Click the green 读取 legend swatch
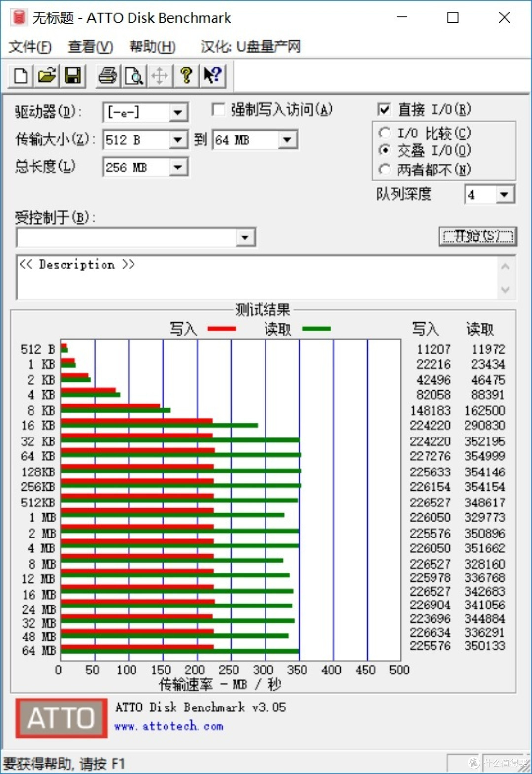532x774 pixels. (316, 329)
